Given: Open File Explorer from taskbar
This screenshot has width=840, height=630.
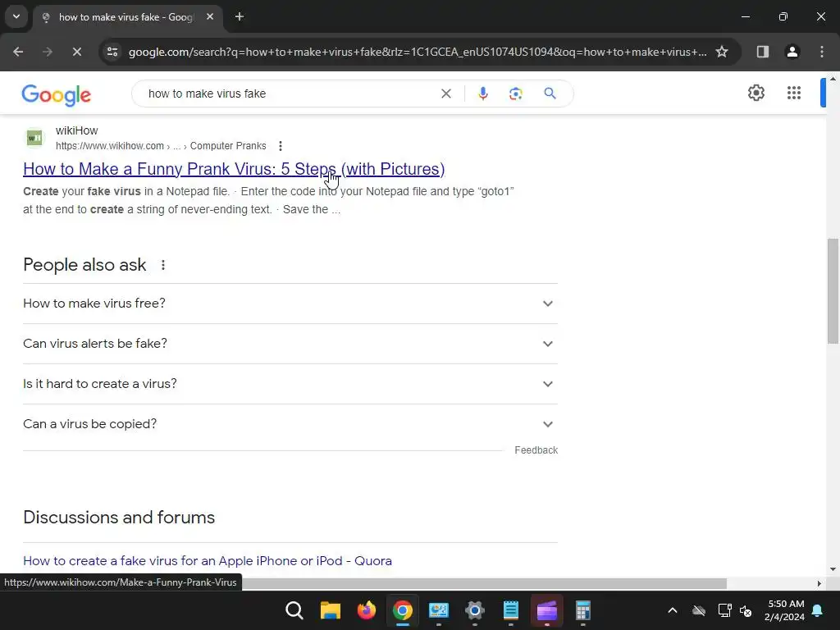Looking at the screenshot, I should pos(330,610).
